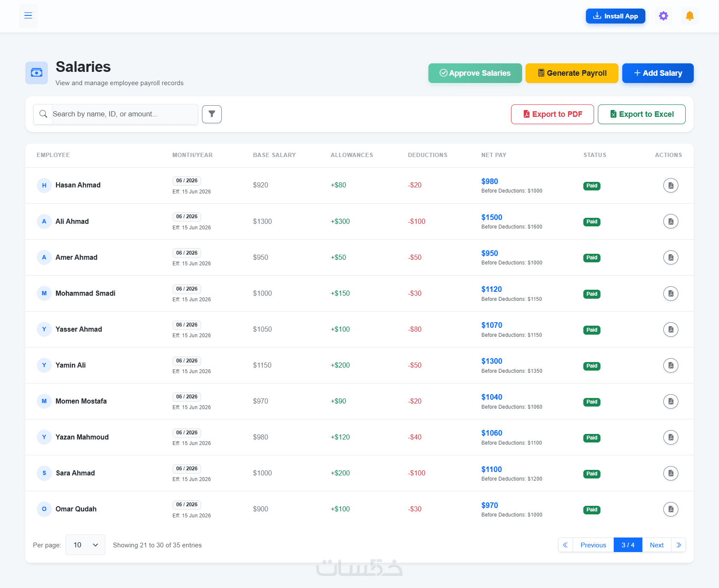Open the filter options funnel icon
719x588 pixels.
pyautogui.click(x=212, y=114)
